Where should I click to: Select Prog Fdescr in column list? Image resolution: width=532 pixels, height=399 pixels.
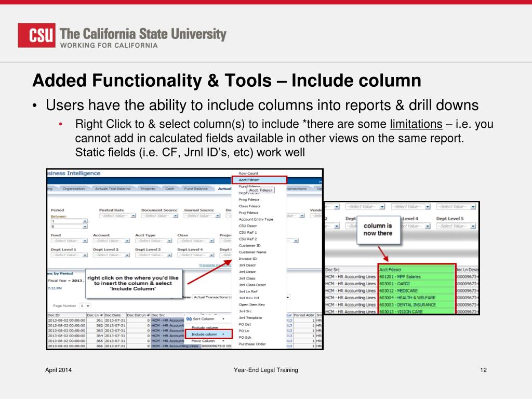(x=249, y=199)
